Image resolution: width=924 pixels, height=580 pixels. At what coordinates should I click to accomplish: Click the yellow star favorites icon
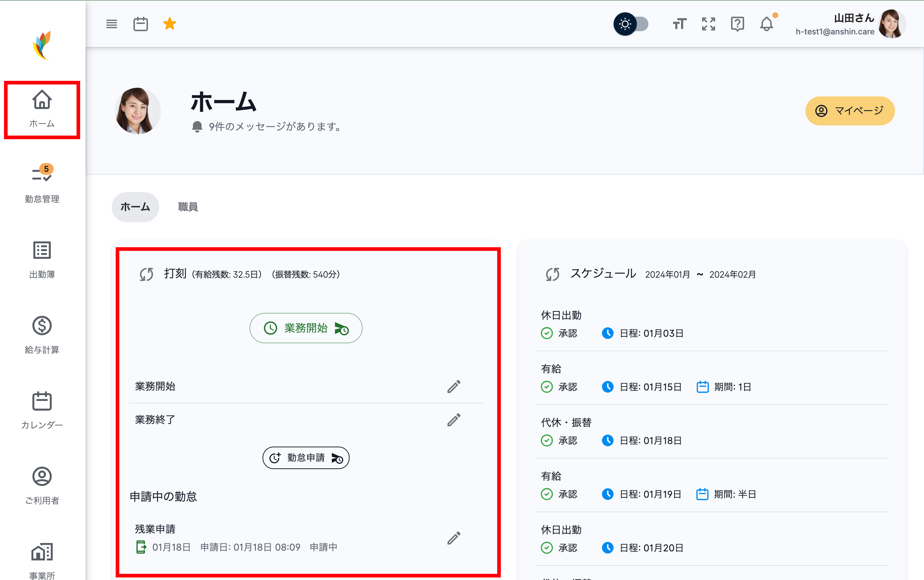pyautogui.click(x=170, y=24)
